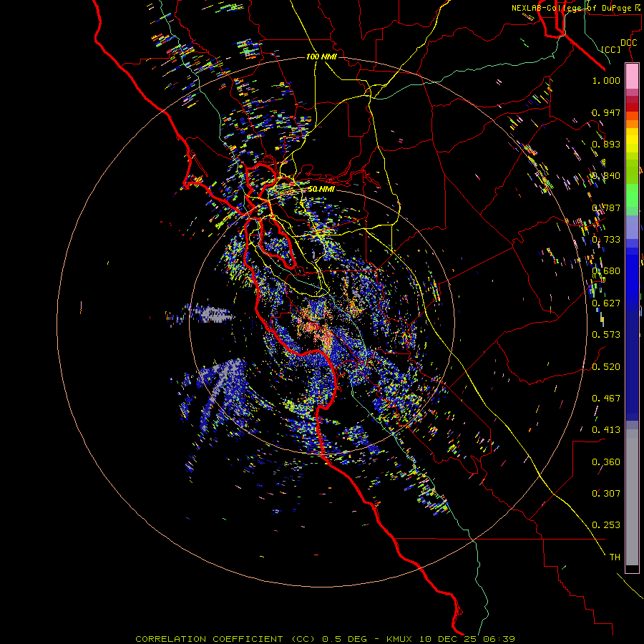Select the 0.413 scale value

pos(606,430)
